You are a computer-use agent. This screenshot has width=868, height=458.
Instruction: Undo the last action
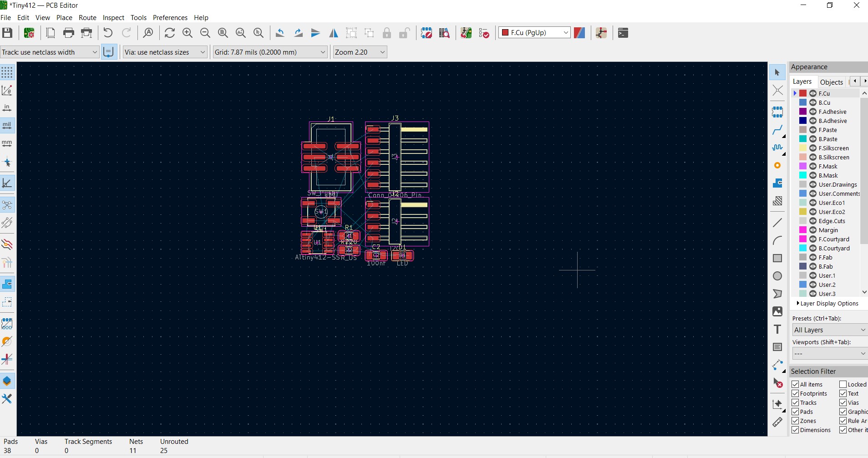click(108, 33)
